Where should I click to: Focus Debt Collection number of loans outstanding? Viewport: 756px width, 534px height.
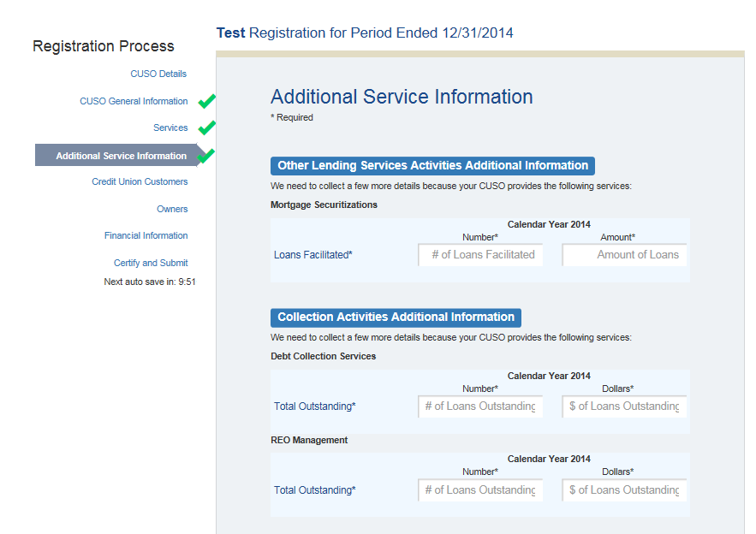[x=480, y=406]
